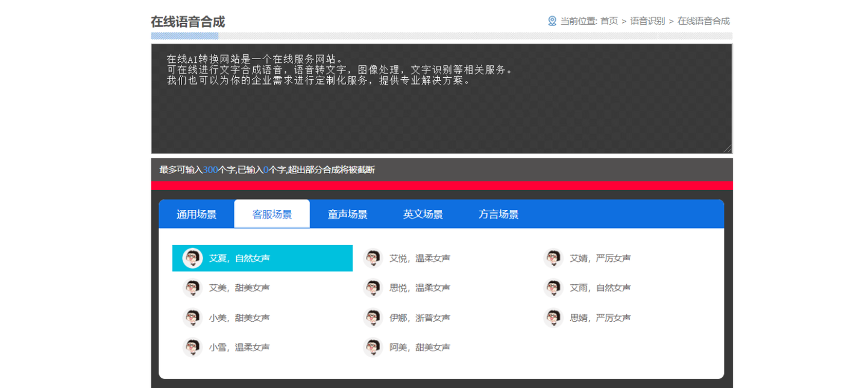
Task: Switch to the 英文场景 tab
Action: (x=423, y=214)
